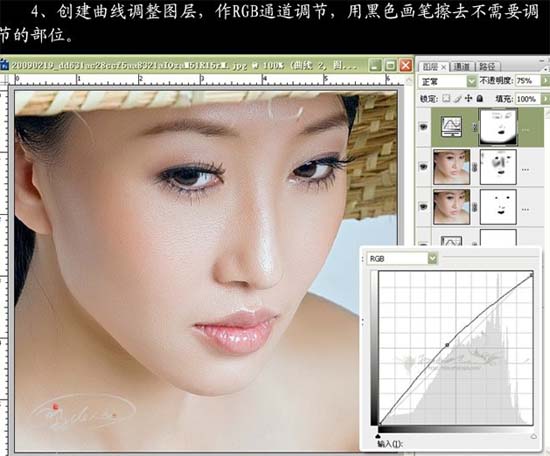Open the fill arrow next to 100%
This screenshot has width=550, height=456.
click(545, 99)
